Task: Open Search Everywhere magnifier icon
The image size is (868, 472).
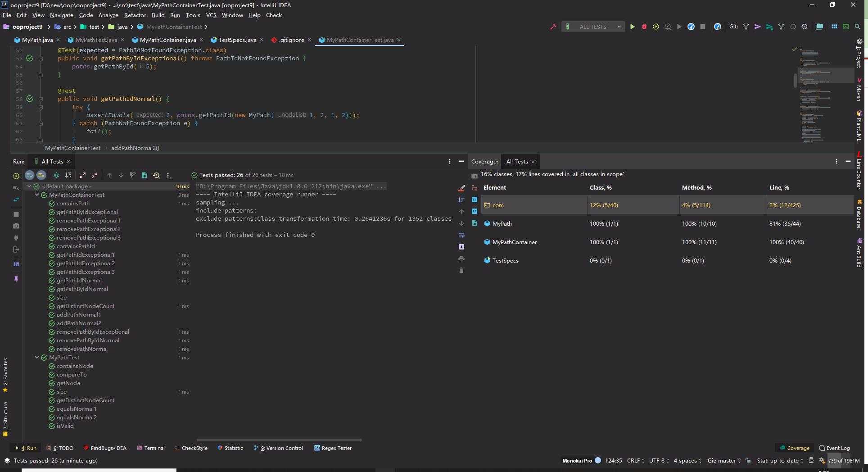Action: 858,27
